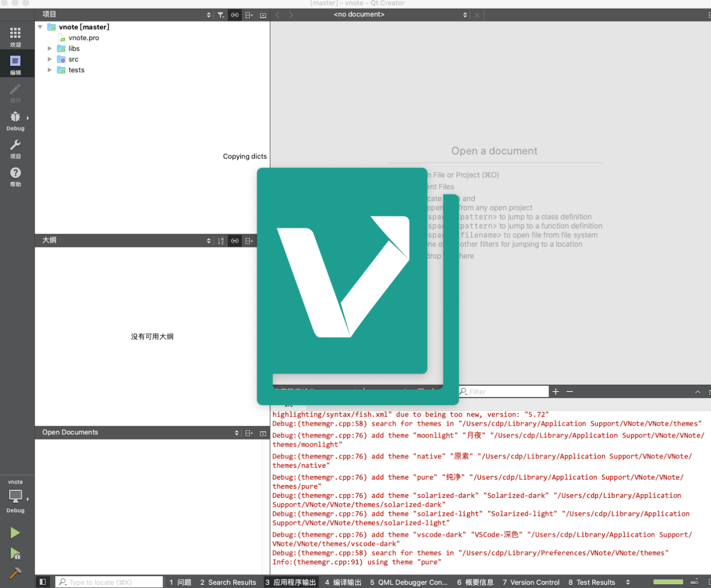711x588 pixels.
Task: Open the output panes selector arrows
Action: [628, 582]
